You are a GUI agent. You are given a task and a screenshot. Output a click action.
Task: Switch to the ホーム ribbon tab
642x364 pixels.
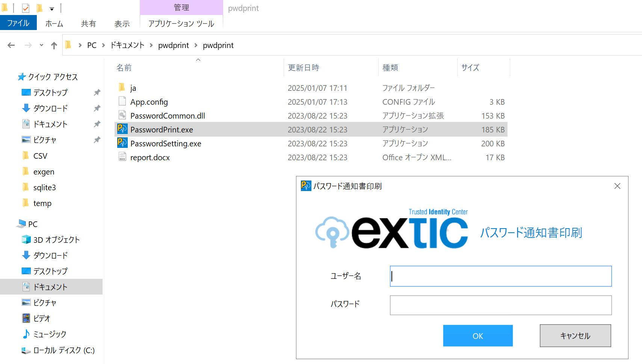click(x=54, y=24)
